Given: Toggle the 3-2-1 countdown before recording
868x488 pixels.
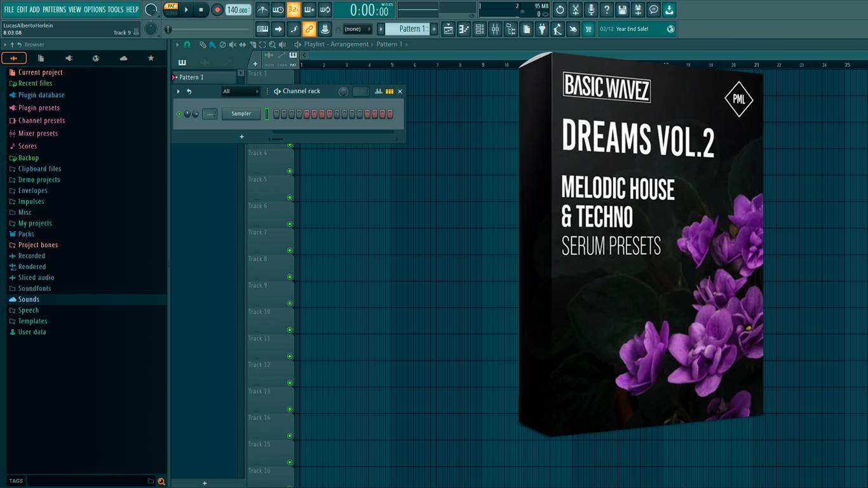Looking at the screenshot, I should click(294, 10).
